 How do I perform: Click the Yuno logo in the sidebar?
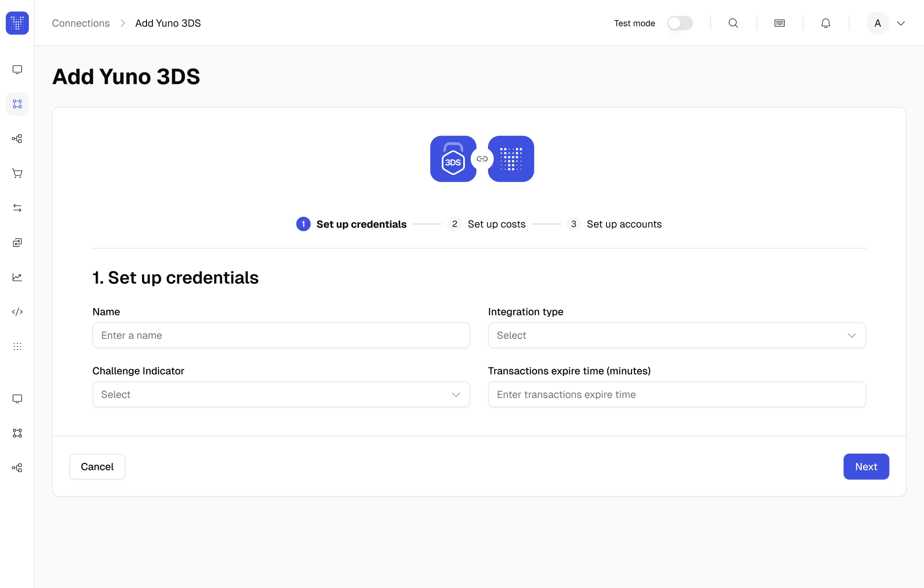pos(17,23)
